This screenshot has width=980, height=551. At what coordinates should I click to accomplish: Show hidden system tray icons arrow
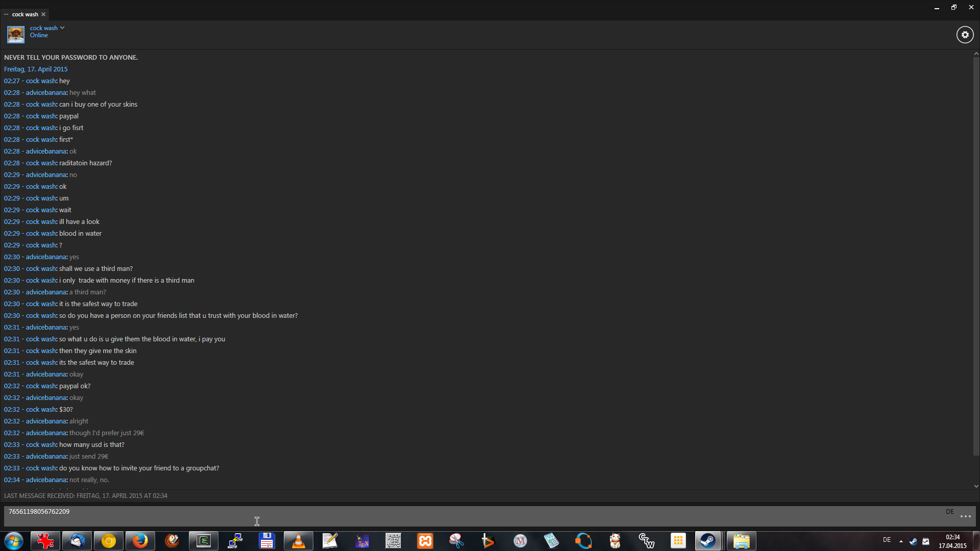click(901, 541)
